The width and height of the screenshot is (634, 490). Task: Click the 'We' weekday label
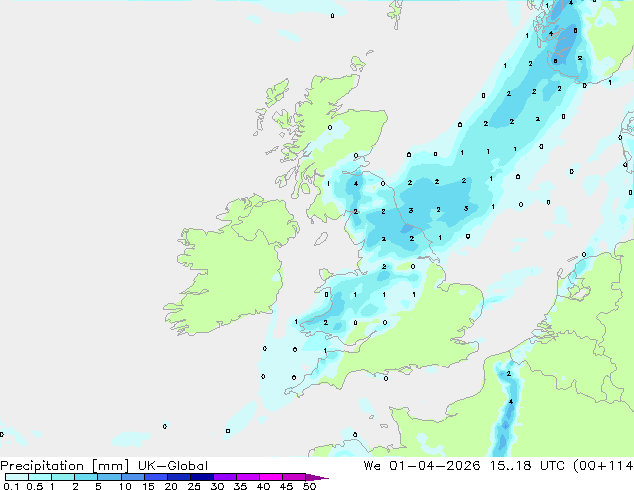[x=372, y=466]
